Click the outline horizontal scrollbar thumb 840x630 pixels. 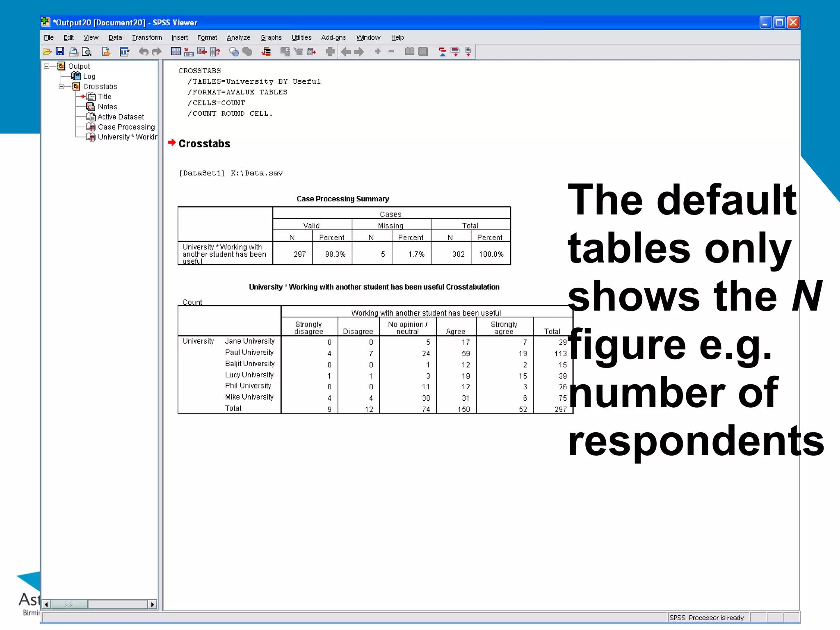pyautogui.click(x=69, y=604)
